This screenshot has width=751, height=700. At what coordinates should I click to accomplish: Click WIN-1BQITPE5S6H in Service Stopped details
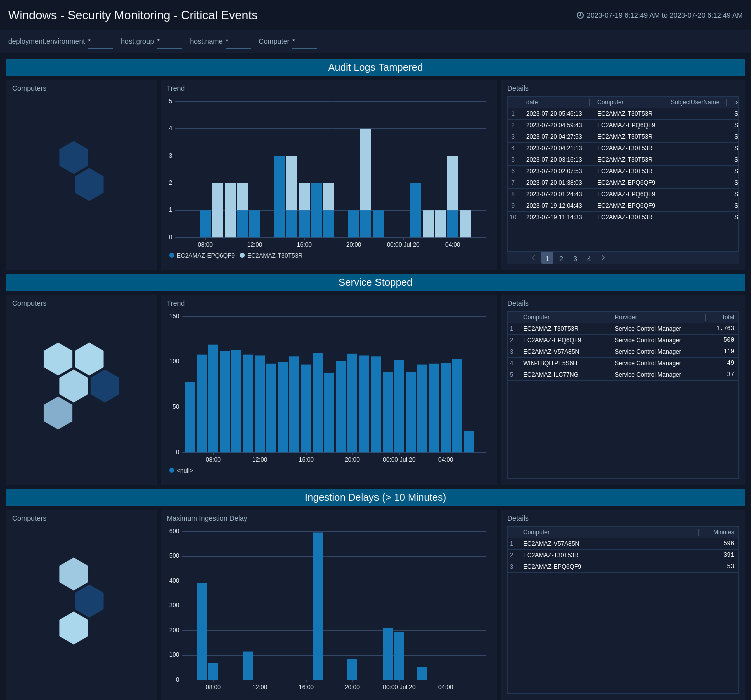coord(550,363)
